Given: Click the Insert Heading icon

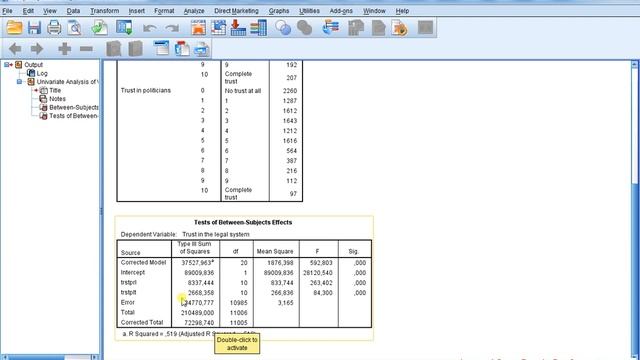Looking at the screenshot, I should coord(162,49).
